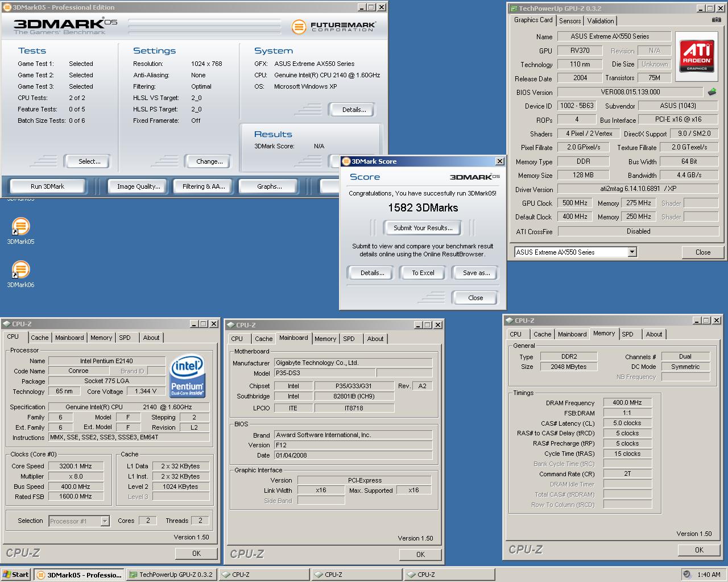The image size is (728, 582).
Task: Click the 1582 3DMarks score text
Action: pyautogui.click(x=423, y=208)
